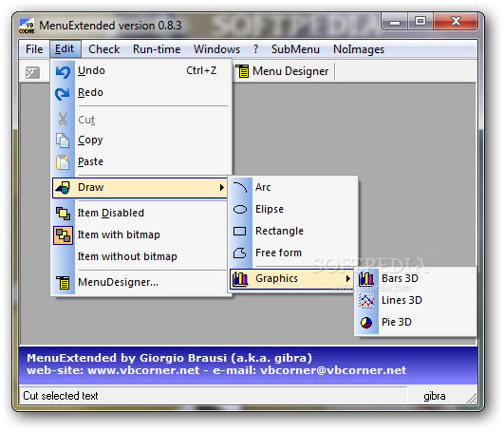Click the Elipse oval icon
Viewport: 504px width, 431px height.
click(240, 210)
